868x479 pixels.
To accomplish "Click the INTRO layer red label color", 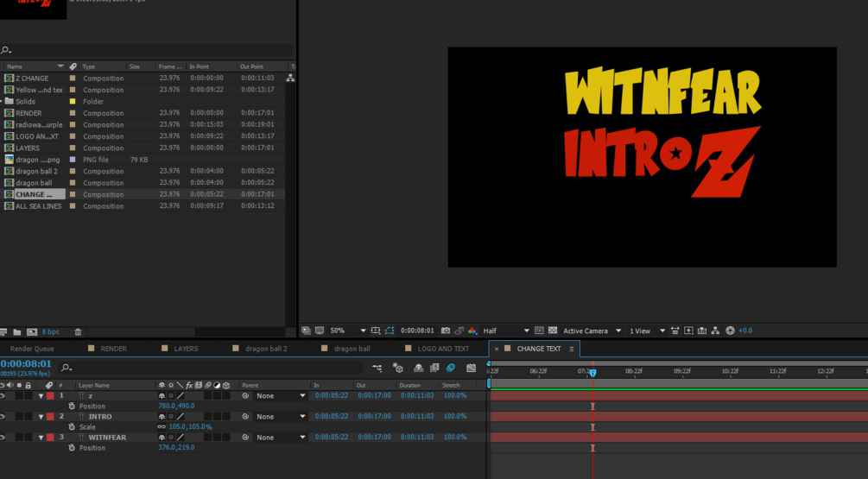I will (x=50, y=417).
